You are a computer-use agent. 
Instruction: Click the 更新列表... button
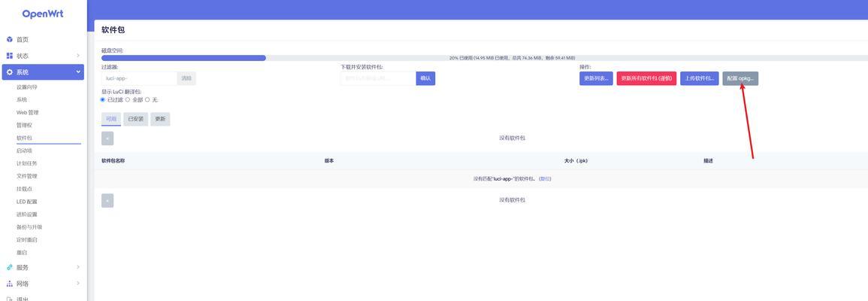[x=596, y=78]
